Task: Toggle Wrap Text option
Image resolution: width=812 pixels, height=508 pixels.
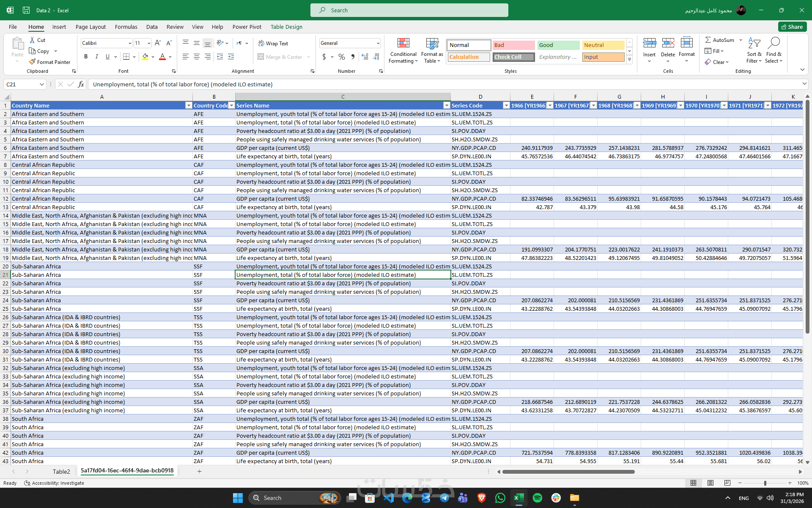Action: point(273,43)
